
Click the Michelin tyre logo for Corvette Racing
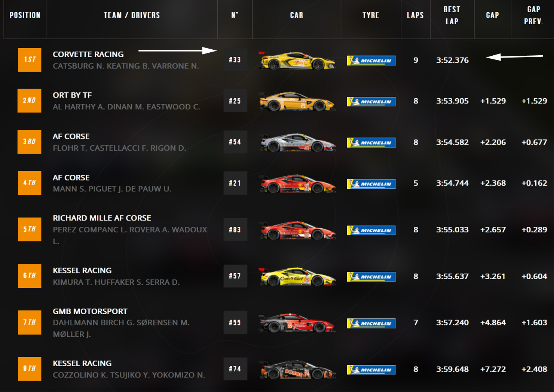(371, 61)
